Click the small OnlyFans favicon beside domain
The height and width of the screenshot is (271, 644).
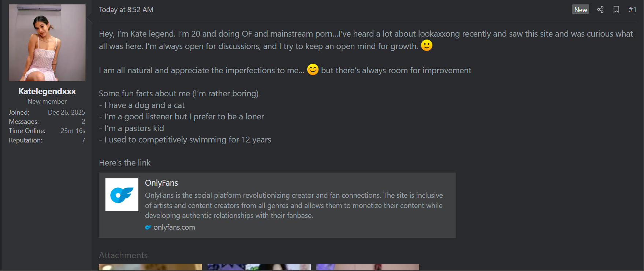(x=148, y=227)
